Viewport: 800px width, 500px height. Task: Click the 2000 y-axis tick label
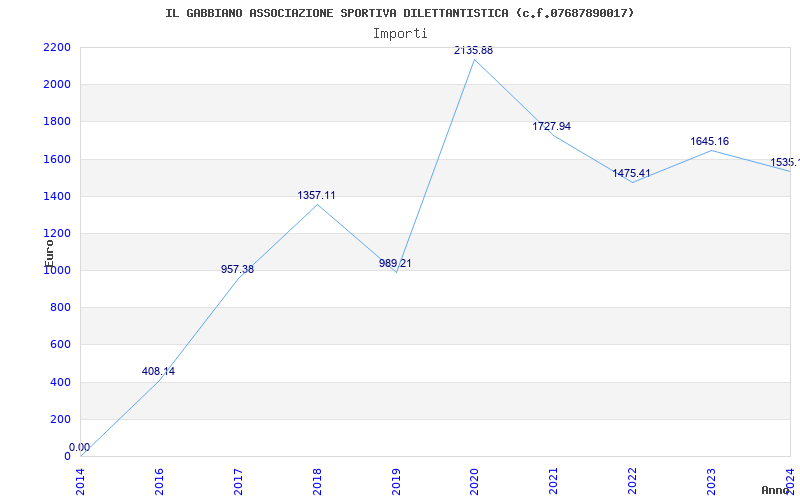pyautogui.click(x=57, y=85)
